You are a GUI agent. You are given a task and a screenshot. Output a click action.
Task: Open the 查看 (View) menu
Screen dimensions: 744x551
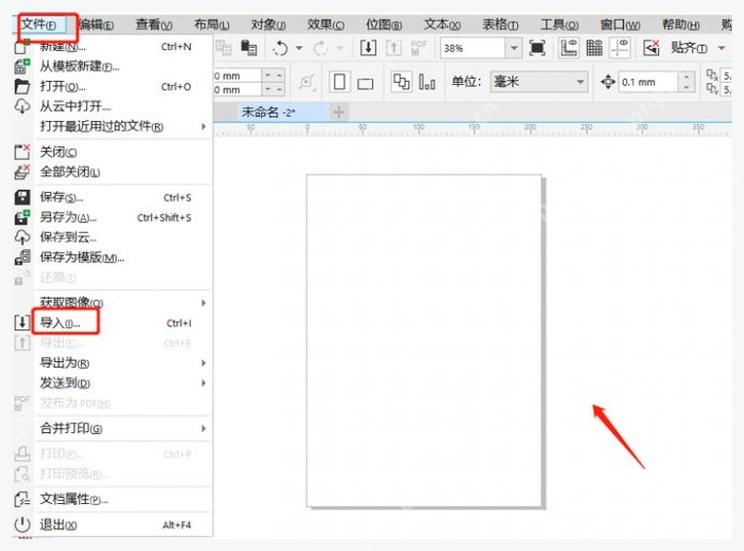coord(154,25)
